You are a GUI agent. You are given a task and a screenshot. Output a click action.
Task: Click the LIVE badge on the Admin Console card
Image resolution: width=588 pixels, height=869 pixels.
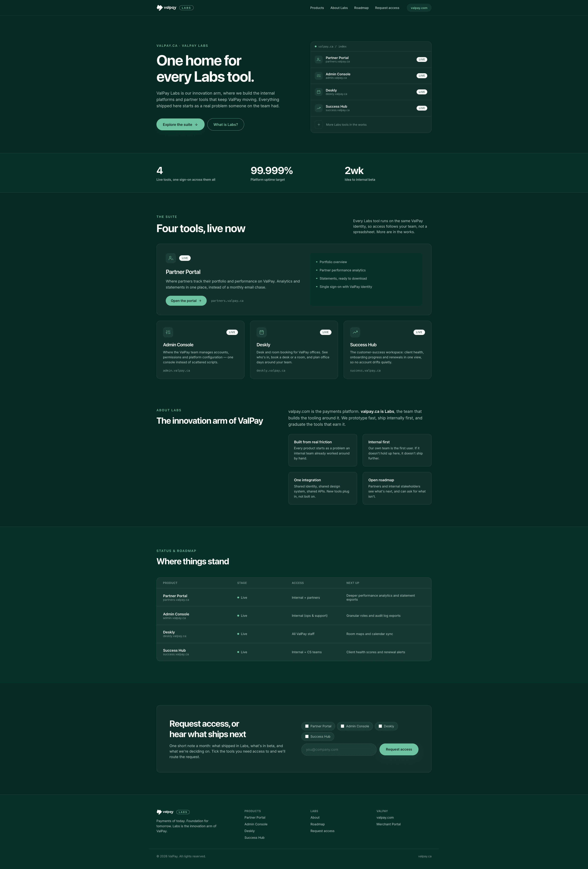(x=232, y=332)
